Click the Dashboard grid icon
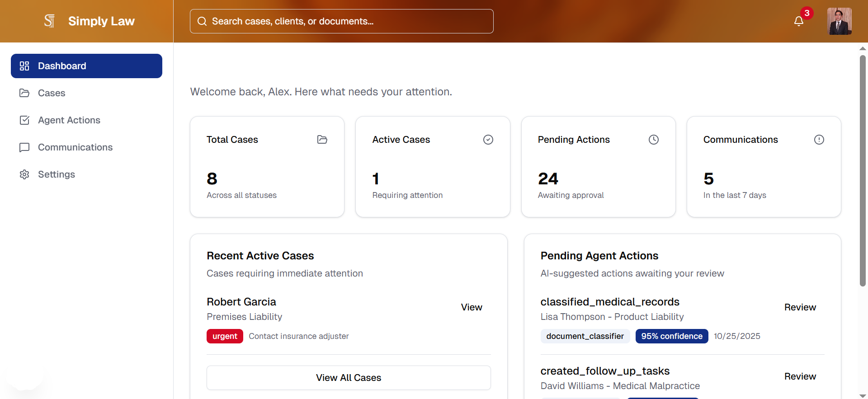 point(24,66)
